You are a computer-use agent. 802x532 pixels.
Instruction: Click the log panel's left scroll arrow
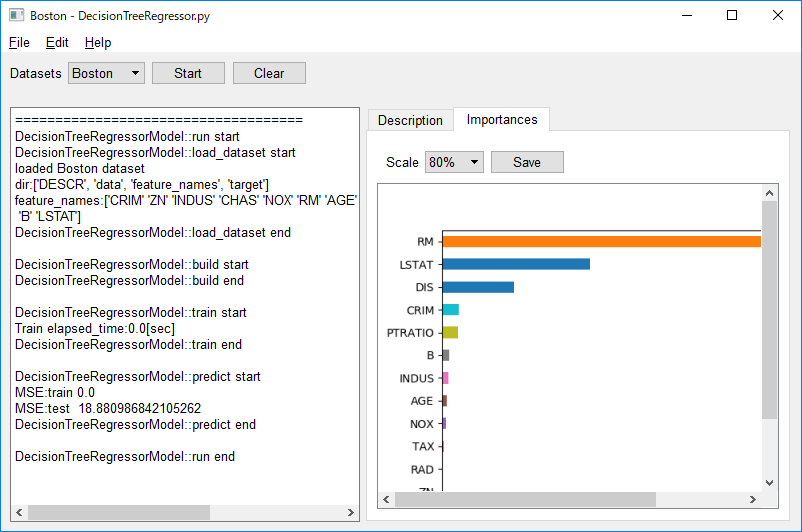pyautogui.click(x=19, y=512)
